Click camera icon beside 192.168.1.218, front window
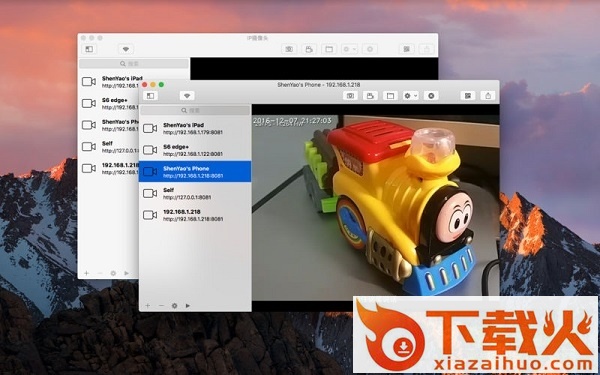 tap(150, 215)
